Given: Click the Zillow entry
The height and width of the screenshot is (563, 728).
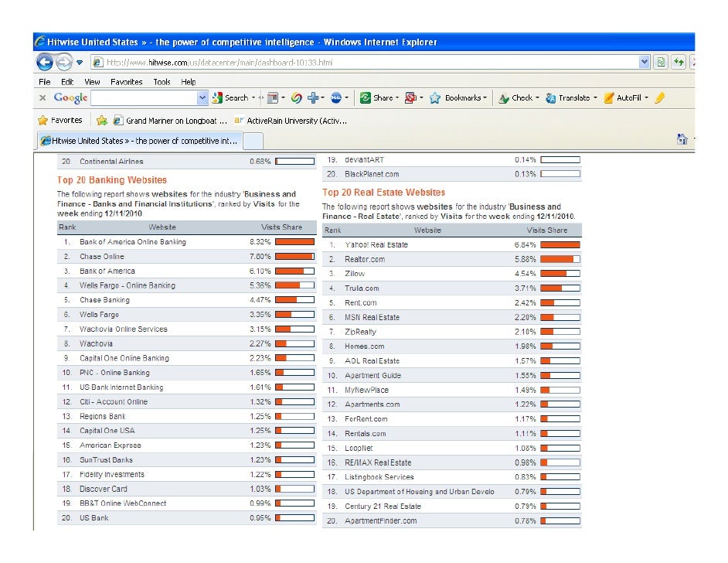Looking at the screenshot, I should (x=355, y=274).
